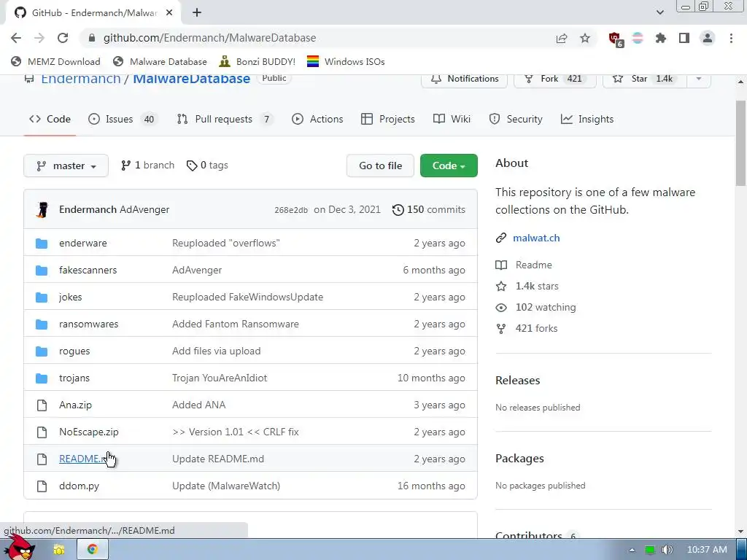Open the extensions puzzle piece icon

[x=661, y=38]
